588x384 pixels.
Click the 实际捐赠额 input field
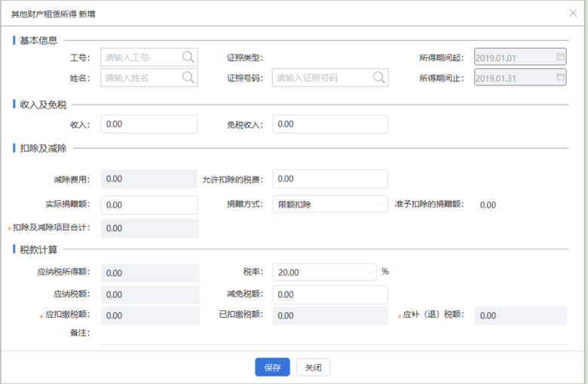tap(149, 205)
